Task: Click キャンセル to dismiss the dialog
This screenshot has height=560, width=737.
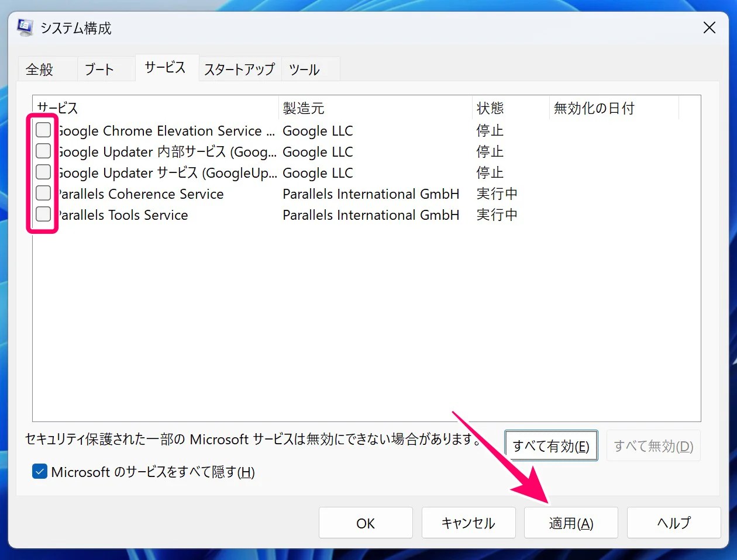Action: pos(468,523)
